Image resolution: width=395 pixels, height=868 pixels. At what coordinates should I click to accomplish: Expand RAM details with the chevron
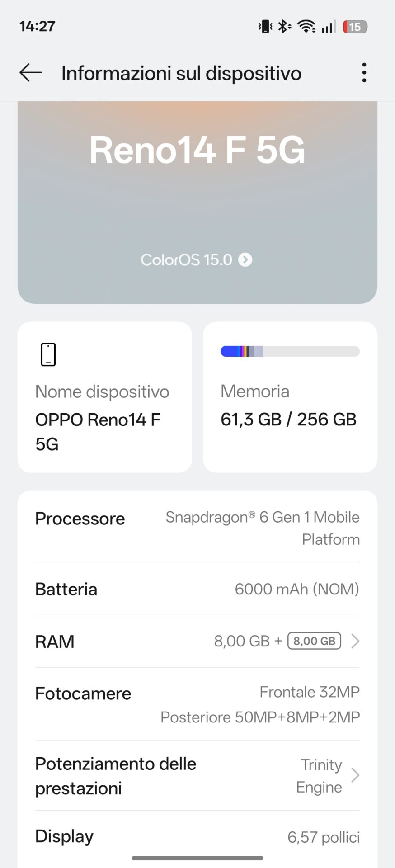(x=355, y=641)
